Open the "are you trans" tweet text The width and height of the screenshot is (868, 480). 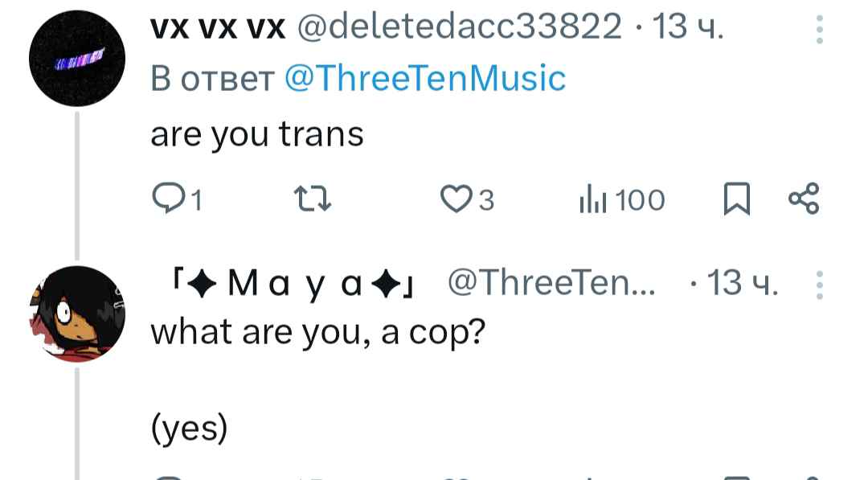pos(257,134)
